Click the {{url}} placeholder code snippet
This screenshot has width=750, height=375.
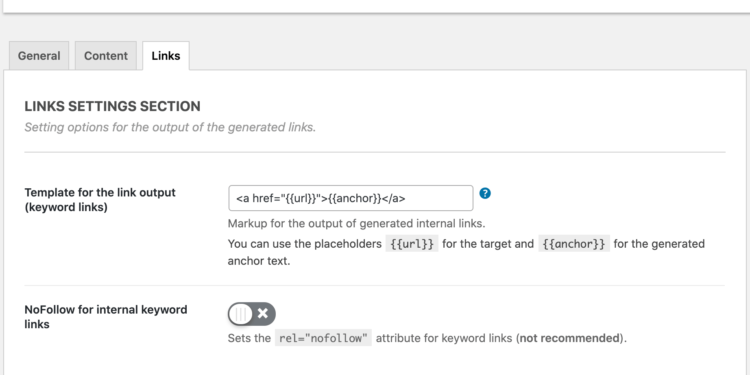tap(412, 244)
